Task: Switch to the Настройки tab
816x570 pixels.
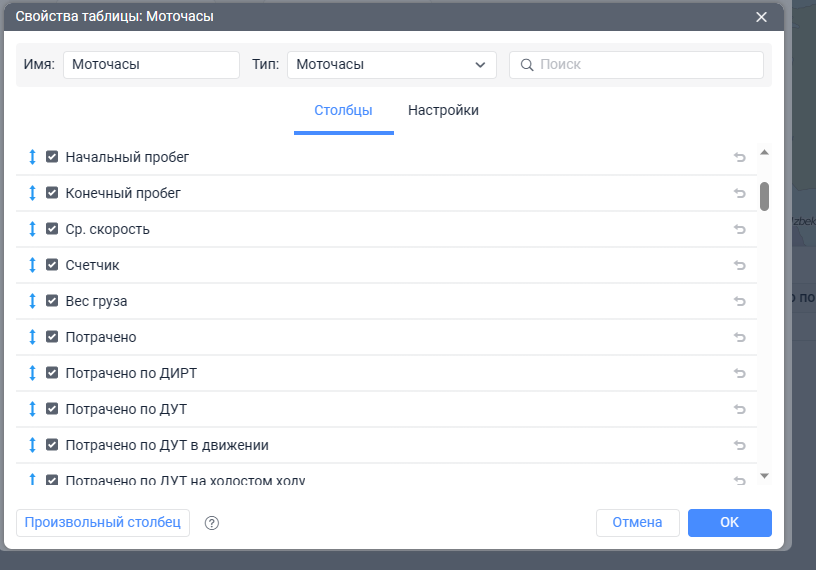Action: (x=443, y=111)
